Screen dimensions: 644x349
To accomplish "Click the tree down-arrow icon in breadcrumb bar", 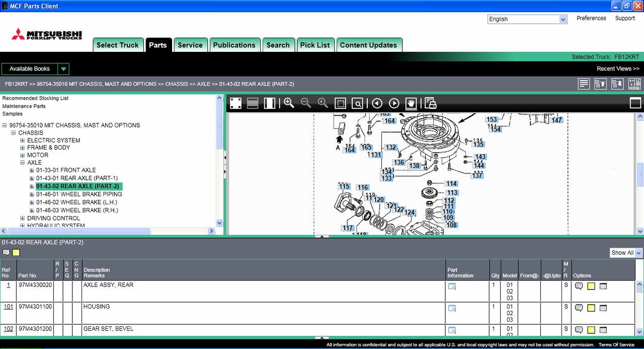I will click(x=617, y=84).
